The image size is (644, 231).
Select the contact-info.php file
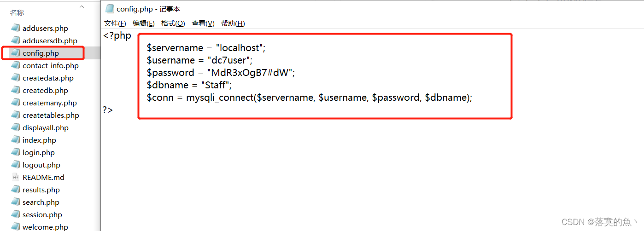click(x=50, y=65)
